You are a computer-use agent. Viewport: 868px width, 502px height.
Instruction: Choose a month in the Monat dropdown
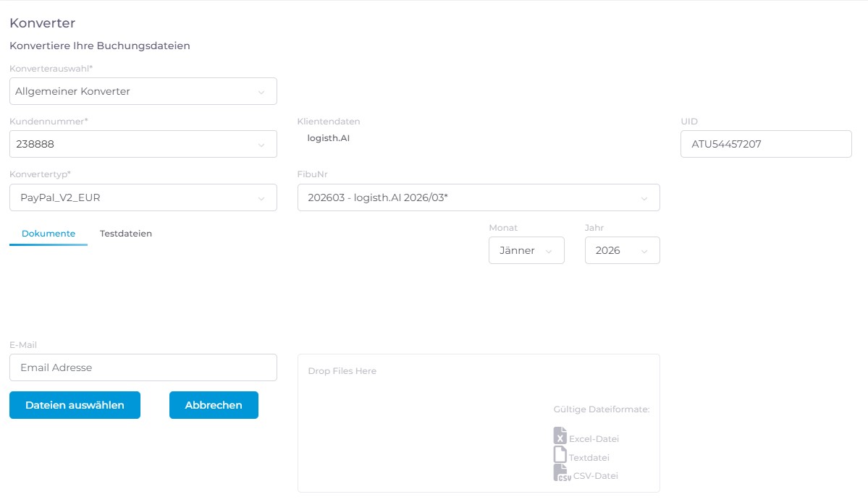526,250
